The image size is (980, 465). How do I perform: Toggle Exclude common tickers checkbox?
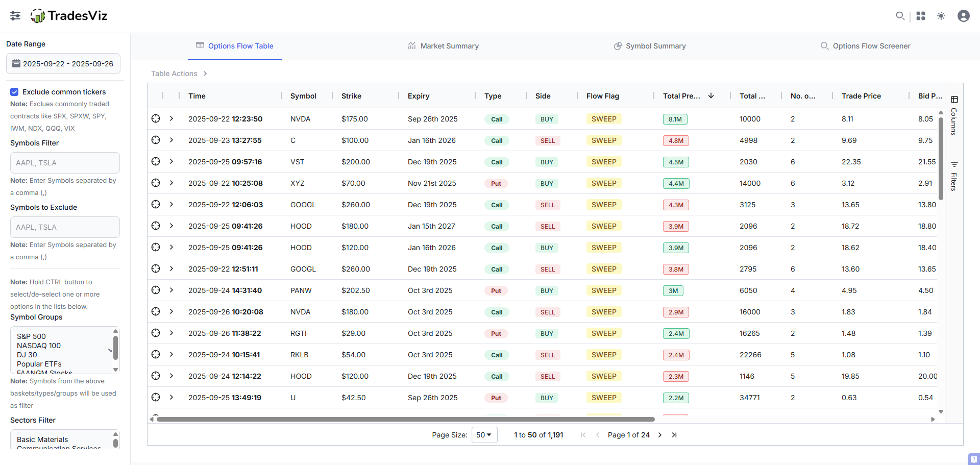(x=14, y=92)
